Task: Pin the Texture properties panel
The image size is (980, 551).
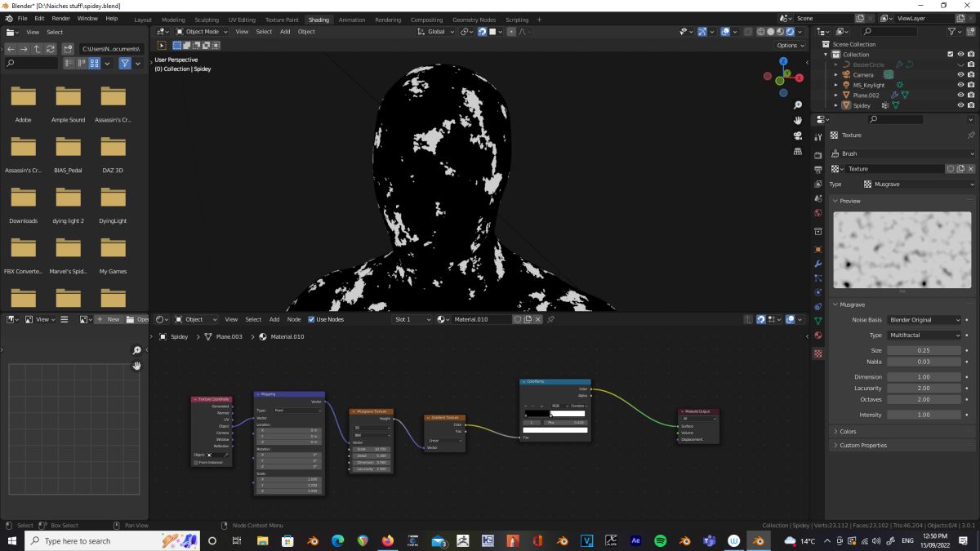Action: 970,135
